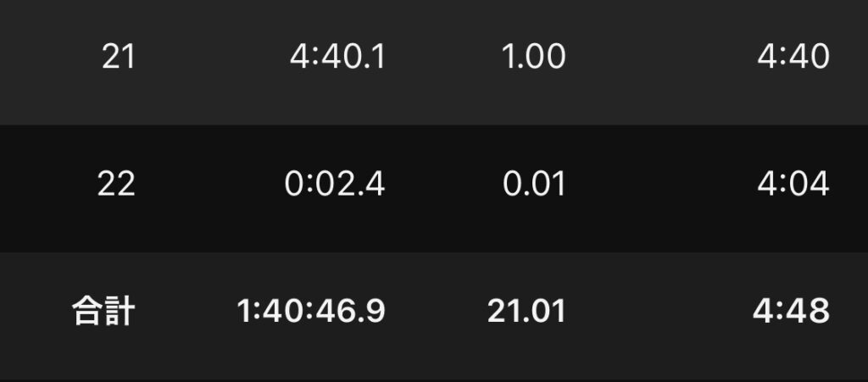The height and width of the screenshot is (382, 868).
Task: Tap lap 22 pace 4:04
Action: coord(793,184)
